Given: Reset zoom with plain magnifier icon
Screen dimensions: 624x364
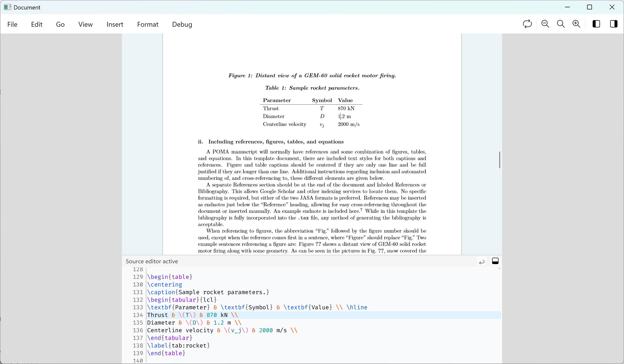Looking at the screenshot, I should click(x=561, y=24).
